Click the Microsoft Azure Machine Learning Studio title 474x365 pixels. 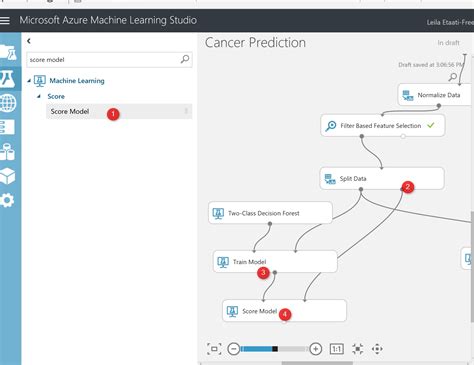(x=108, y=20)
